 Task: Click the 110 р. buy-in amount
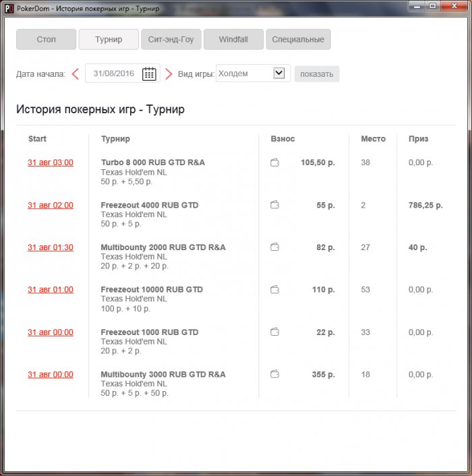point(323,290)
